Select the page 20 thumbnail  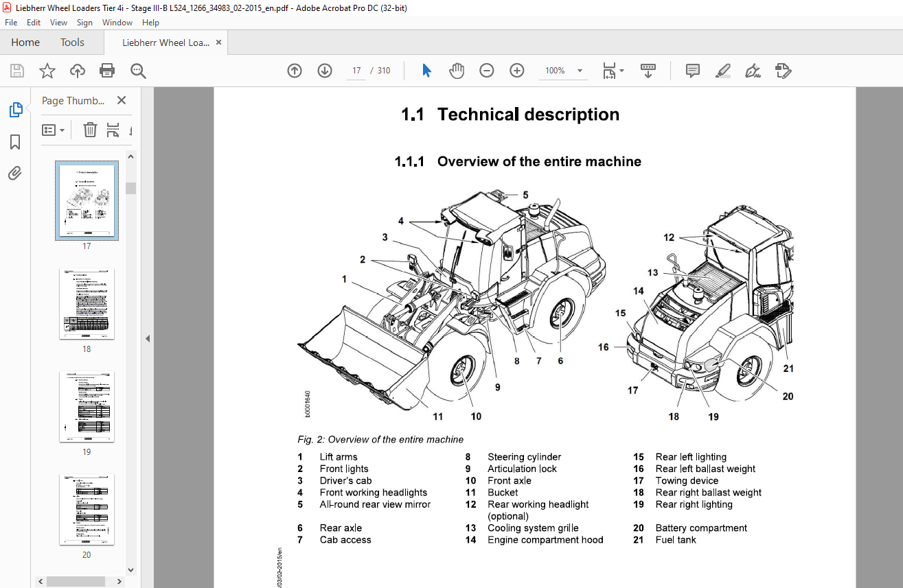pyautogui.click(x=87, y=509)
